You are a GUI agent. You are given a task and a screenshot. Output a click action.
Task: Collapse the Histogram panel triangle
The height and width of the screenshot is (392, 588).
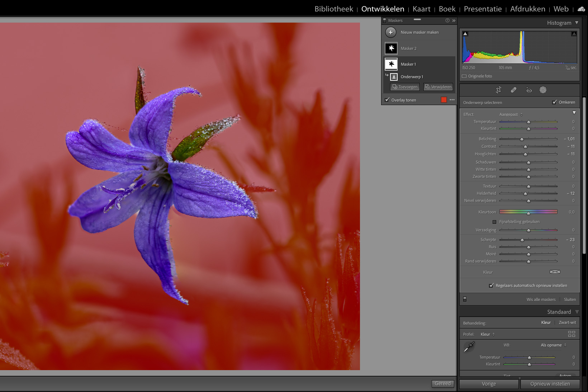pos(577,23)
